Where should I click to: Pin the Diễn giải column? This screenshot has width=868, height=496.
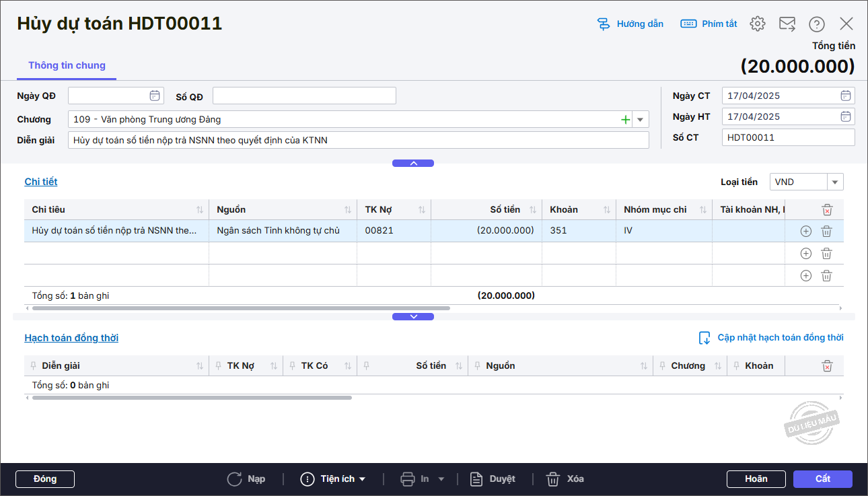pyautogui.click(x=34, y=365)
